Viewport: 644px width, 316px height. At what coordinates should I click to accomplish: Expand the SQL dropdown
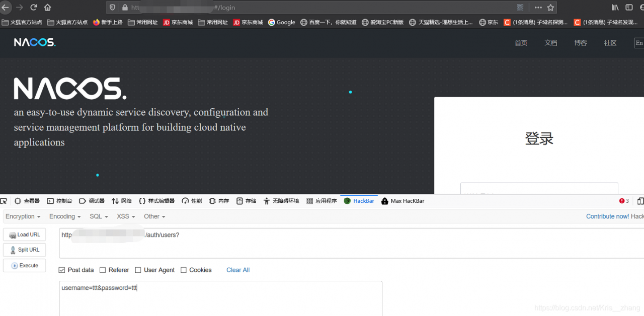[99, 216]
